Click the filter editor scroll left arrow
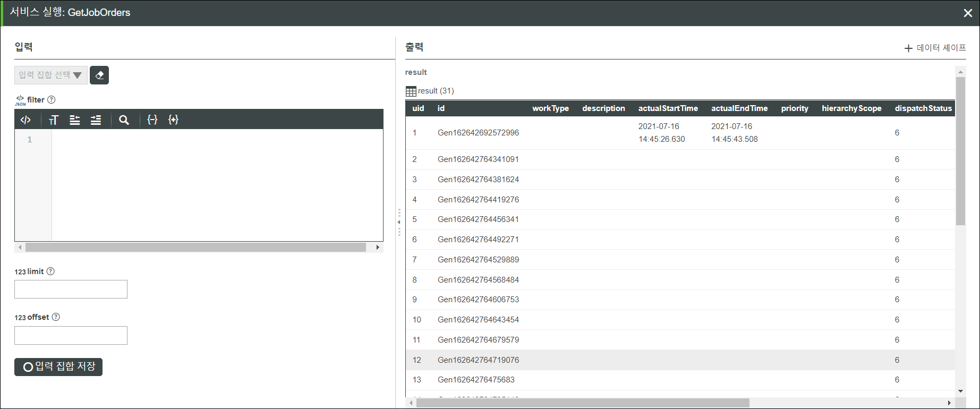Screen dimensions: 980x409 point(20,248)
